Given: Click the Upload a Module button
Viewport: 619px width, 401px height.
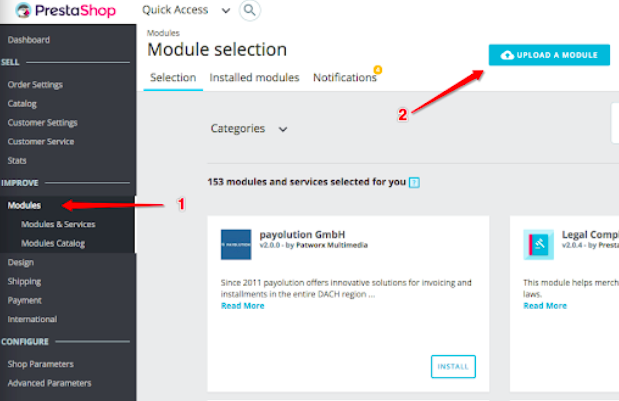Looking at the screenshot, I should (549, 55).
